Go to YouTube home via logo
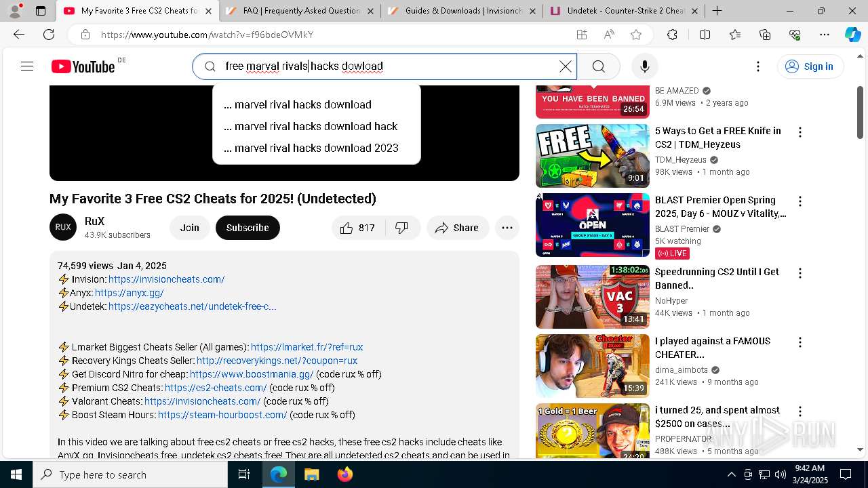The height and width of the screenshot is (488, 868). pyautogui.click(x=83, y=66)
